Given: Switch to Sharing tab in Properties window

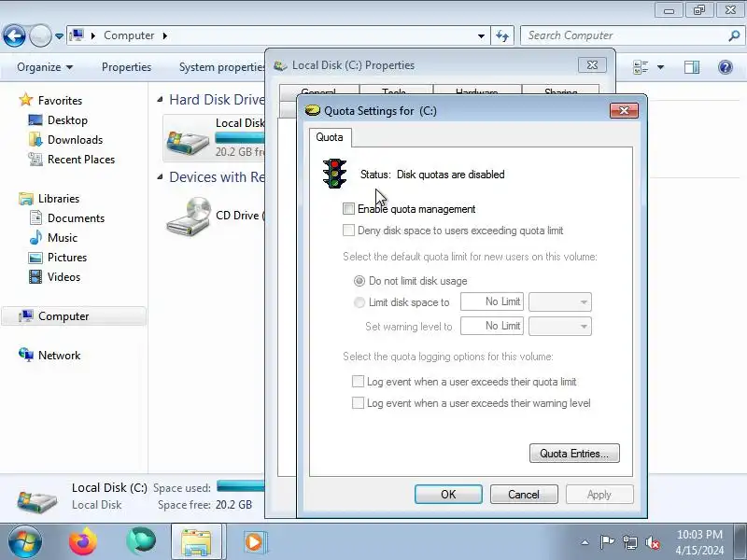Looking at the screenshot, I should pos(561,91).
